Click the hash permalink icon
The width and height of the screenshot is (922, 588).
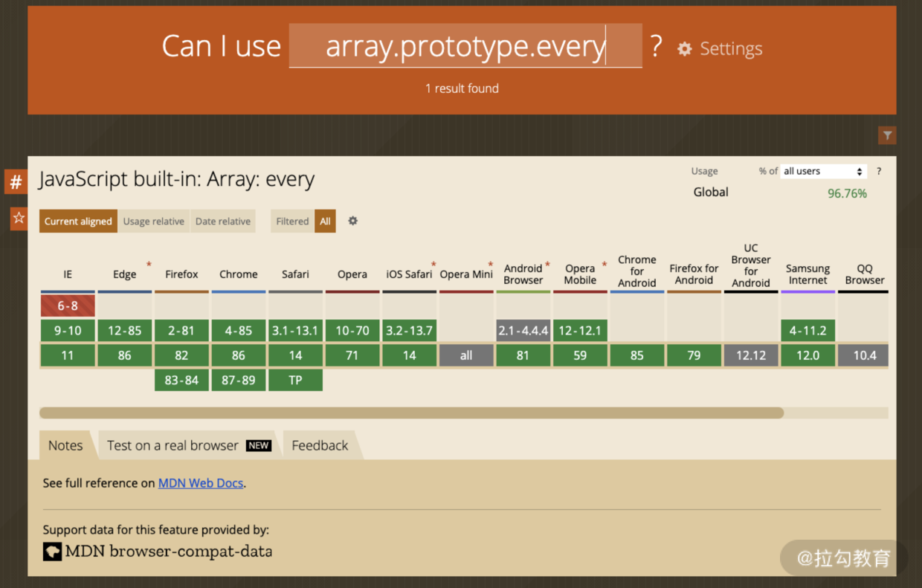[16, 181]
